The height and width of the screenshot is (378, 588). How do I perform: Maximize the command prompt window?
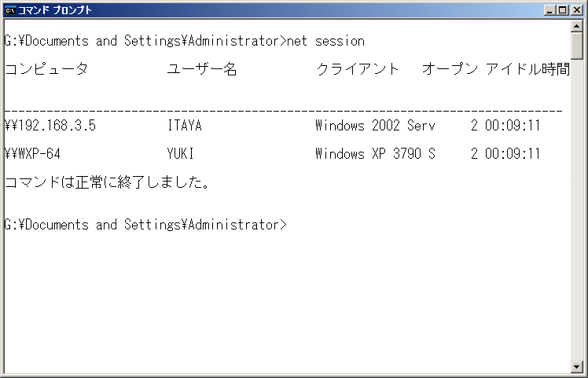pos(563,10)
